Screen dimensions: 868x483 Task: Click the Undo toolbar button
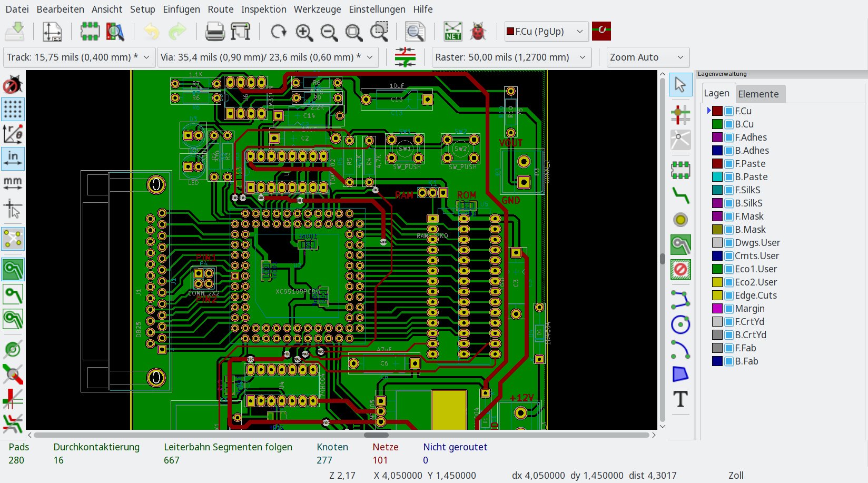(151, 32)
